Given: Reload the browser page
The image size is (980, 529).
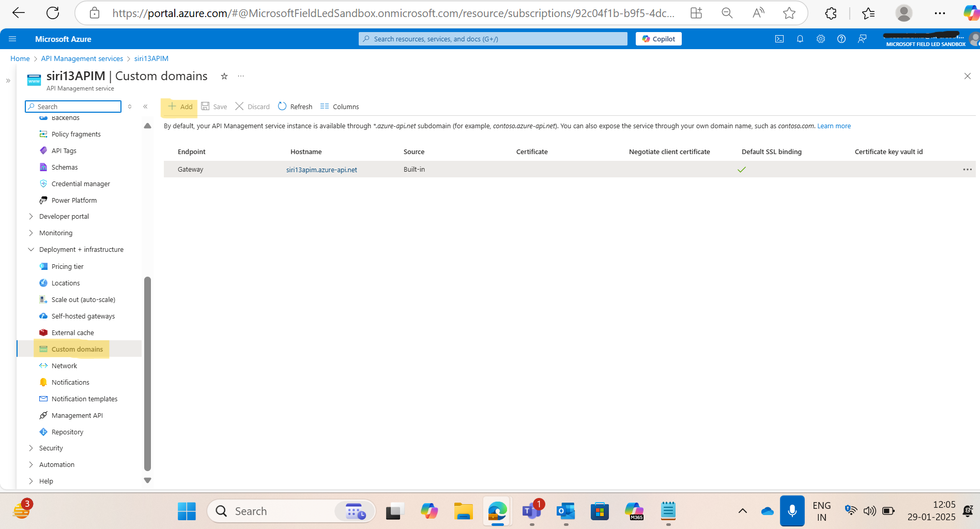Looking at the screenshot, I should [53, 13].
